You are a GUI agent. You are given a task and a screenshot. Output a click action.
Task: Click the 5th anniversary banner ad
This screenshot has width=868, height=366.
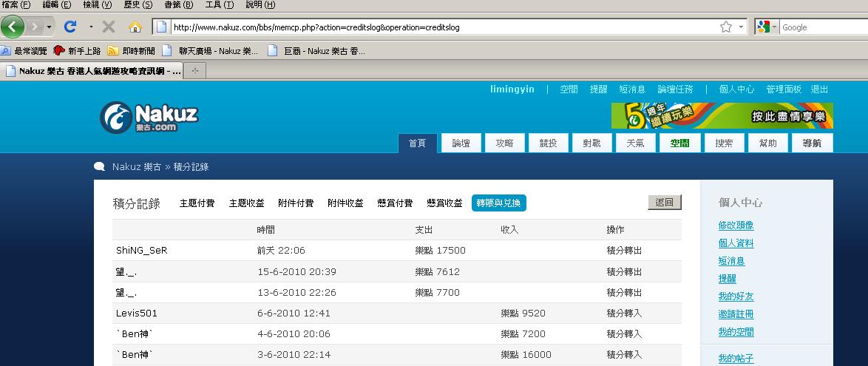point(722,116)
